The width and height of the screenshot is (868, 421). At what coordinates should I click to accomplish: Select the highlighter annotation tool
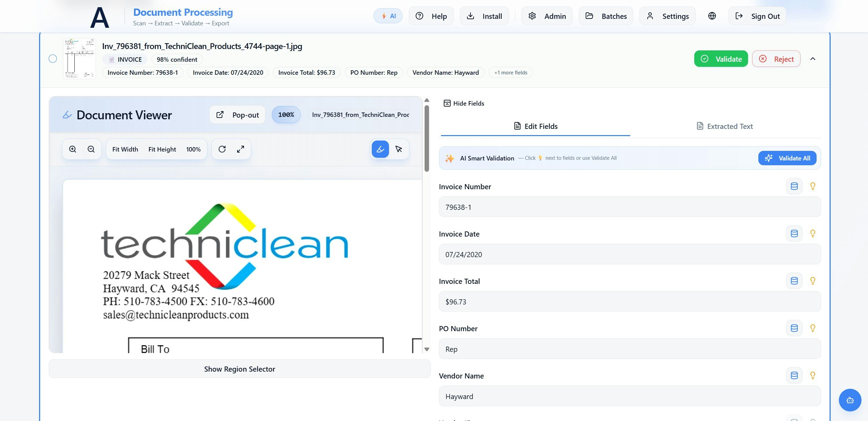380,149
